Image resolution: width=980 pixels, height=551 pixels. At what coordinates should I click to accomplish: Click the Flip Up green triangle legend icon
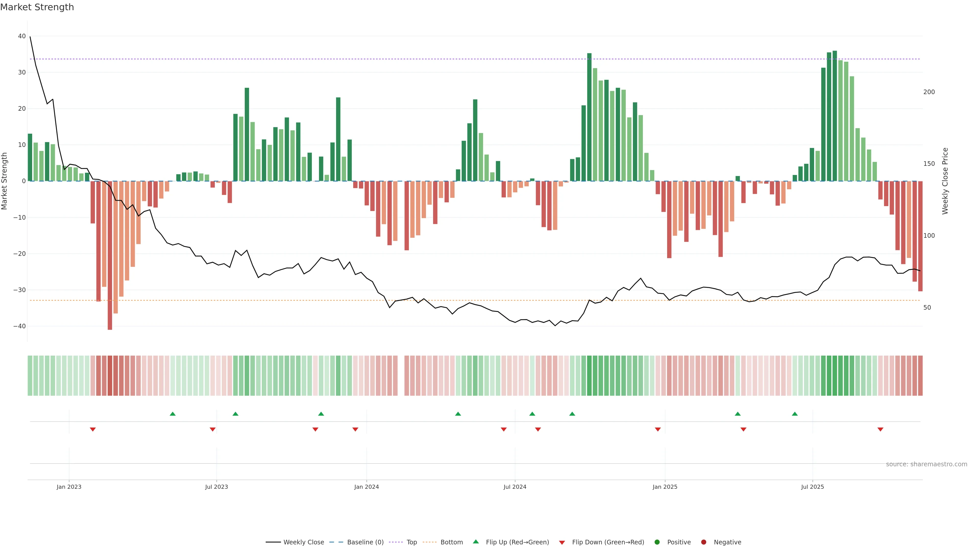click(x=475, y=542)
